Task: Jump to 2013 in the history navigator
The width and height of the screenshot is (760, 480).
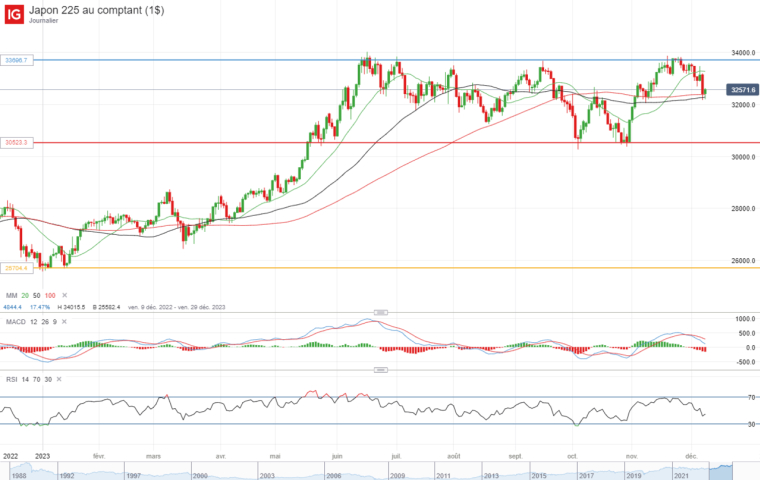Action: [491, 476]
